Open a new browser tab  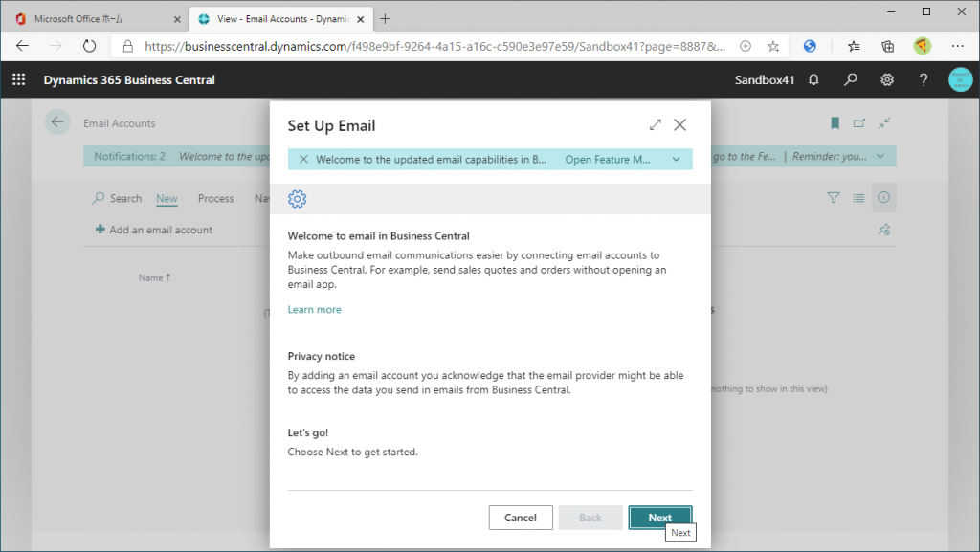pos(385,19)
